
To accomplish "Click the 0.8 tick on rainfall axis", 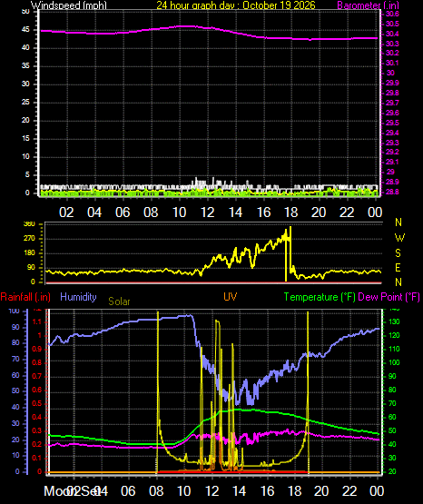I will click(x=37, y=362).
